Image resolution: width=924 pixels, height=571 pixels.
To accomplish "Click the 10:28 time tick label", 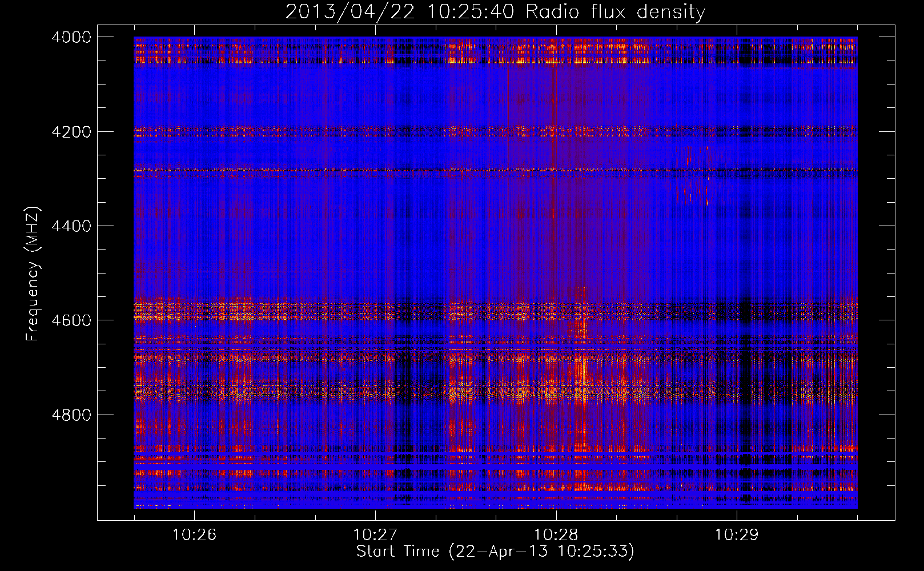I will pos(556,535).
